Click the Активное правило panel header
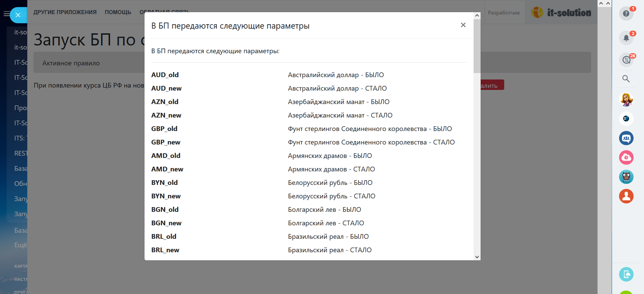This screenshot has height=294, width=644. tap(71, 63)
